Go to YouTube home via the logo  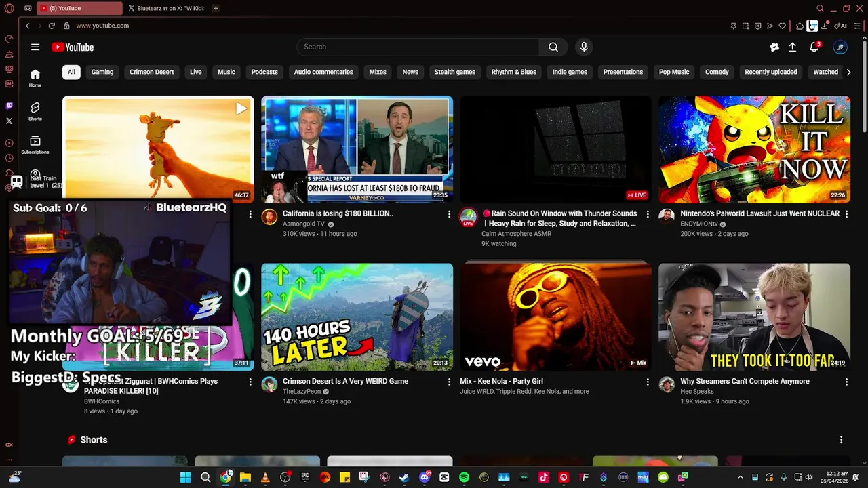pyautogui.click(x=73, y=47)
